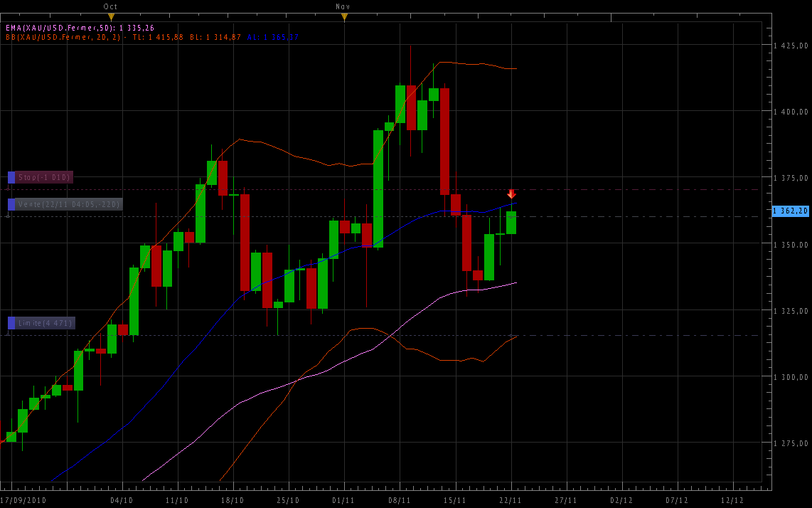Click the tall red candle after 15/11 gridline
Viewport: 812px width, 508px height.
pyautogui.click(x=444, y=141)
